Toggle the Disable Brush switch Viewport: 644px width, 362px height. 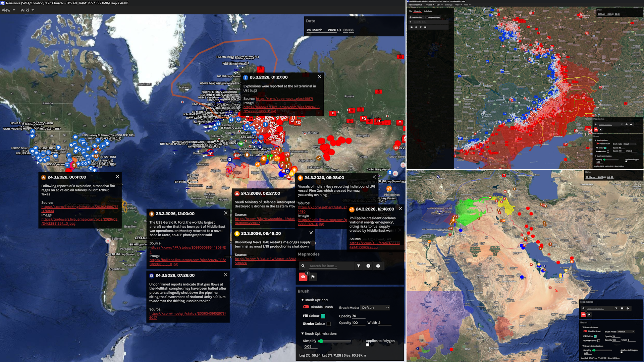point(306,307)
